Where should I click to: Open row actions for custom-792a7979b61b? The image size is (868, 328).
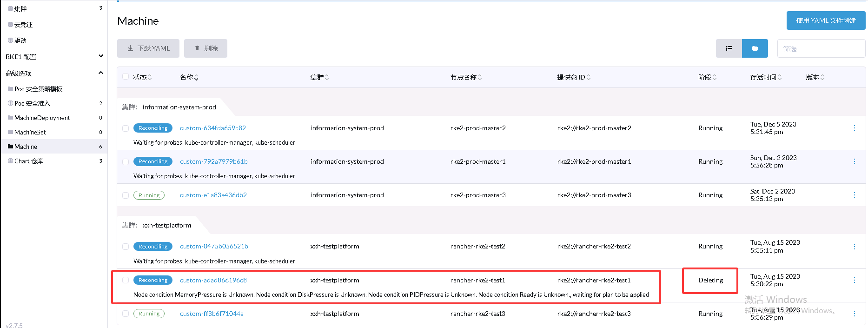pyautogui.click(x=854, y=161)
